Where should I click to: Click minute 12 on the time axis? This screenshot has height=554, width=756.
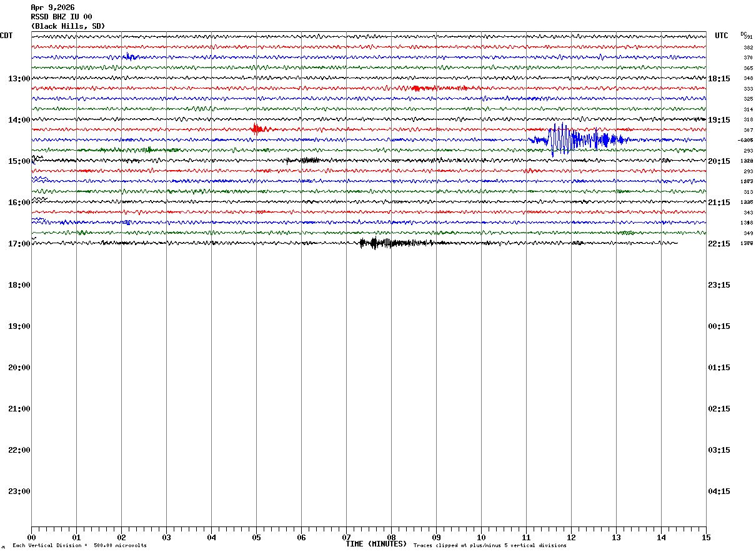click(571, 537)
